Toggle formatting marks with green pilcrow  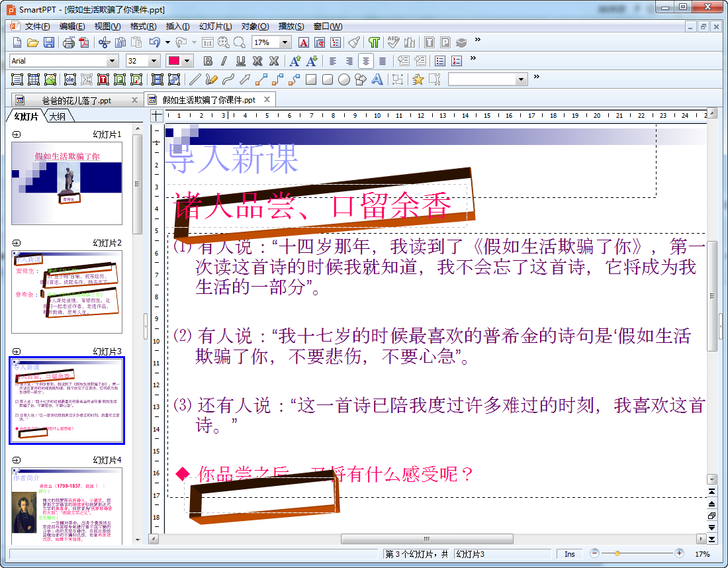[374, 43]
